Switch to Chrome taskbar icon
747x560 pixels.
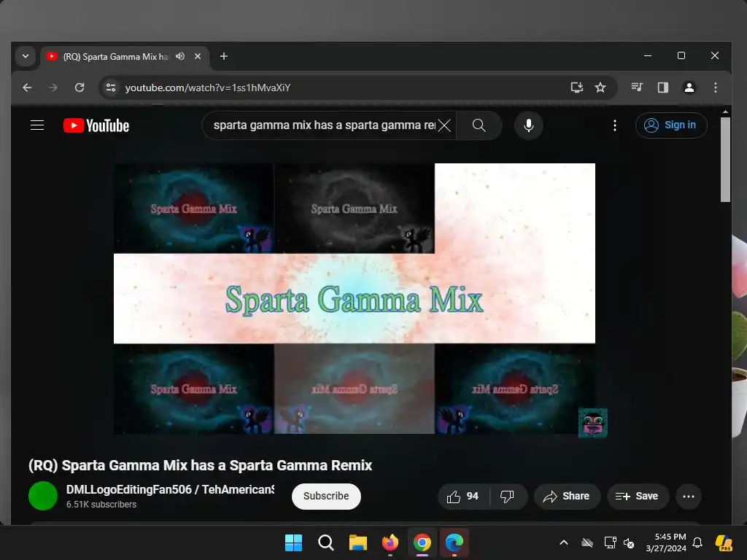pyautogui.click(x=422, y=542)
